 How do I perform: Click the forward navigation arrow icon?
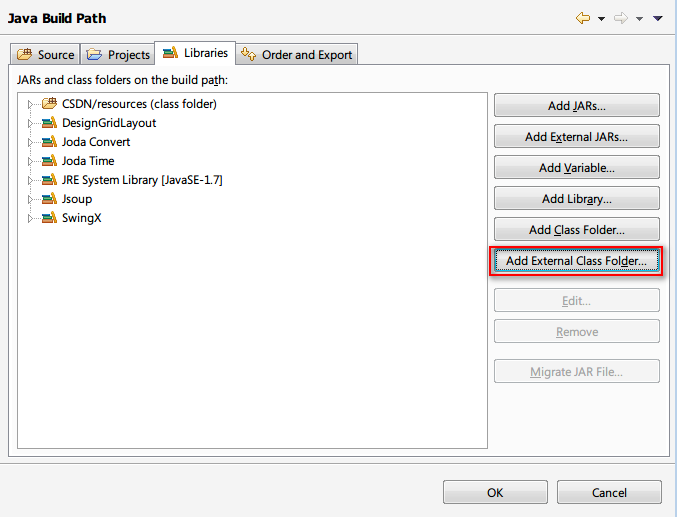click(x=621, y=18)
